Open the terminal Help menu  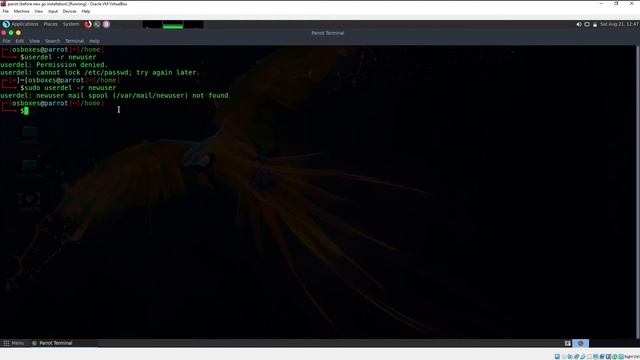pyautogui.click(x=94, y=41)
